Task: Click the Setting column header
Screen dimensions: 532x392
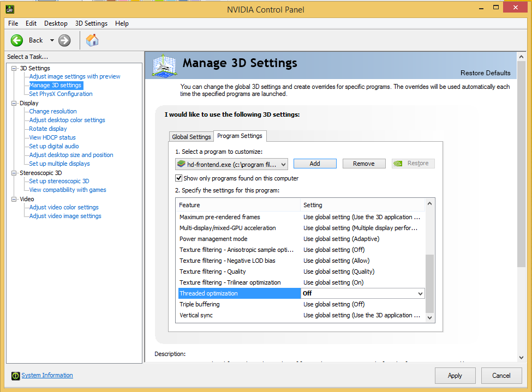Action: [x=363, y=205]
